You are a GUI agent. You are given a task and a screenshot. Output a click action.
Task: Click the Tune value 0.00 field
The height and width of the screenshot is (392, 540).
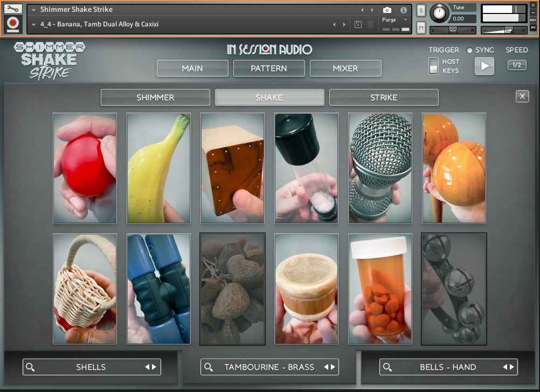(x=463, y=18)
